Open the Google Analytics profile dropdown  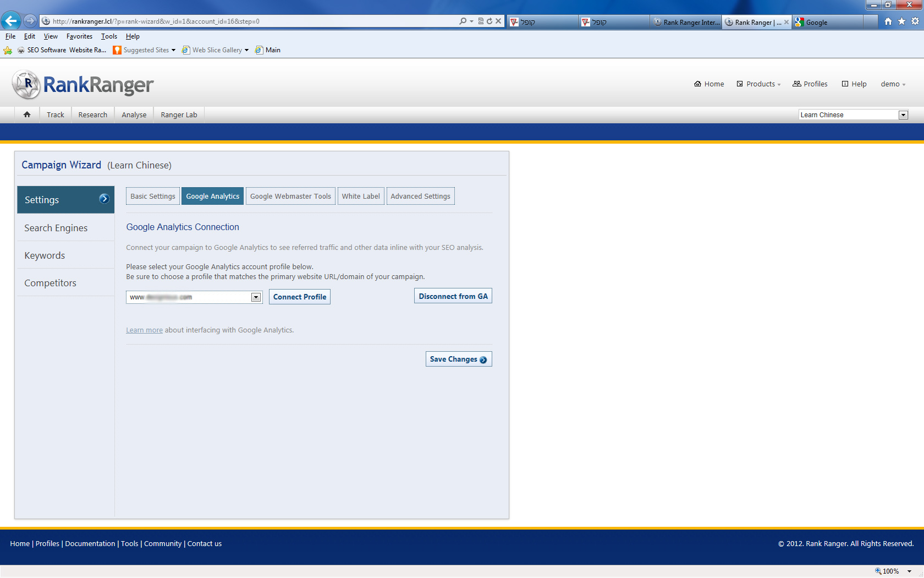(194, 297)
